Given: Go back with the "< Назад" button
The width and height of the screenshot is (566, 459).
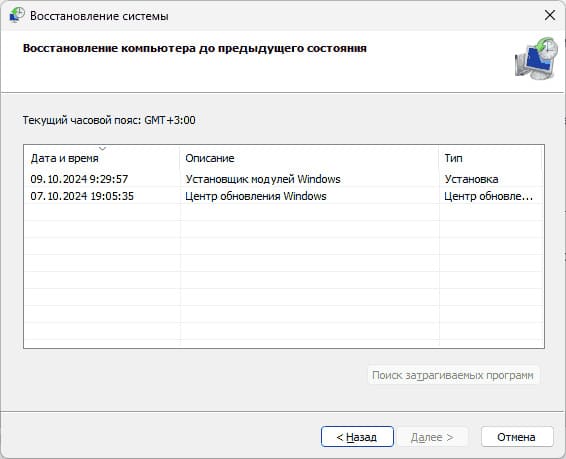Looking at the screenshot, I should pyautogui.click(x=357, y=437).
